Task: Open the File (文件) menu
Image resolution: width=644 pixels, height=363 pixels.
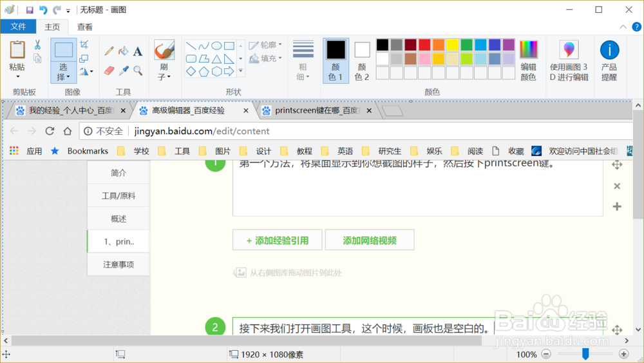Action: pos(18,26)
